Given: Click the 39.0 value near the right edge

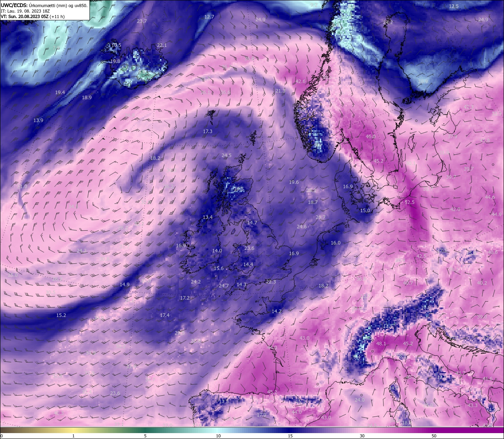Looking at the screenshot, I should pyautogui.click(x=482, y=317).
